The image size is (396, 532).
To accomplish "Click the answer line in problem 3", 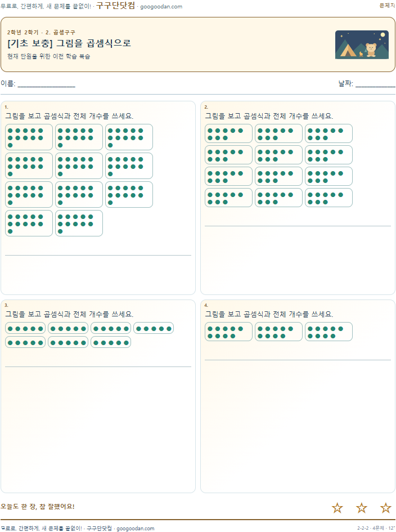I will click(x=98, y=366).
